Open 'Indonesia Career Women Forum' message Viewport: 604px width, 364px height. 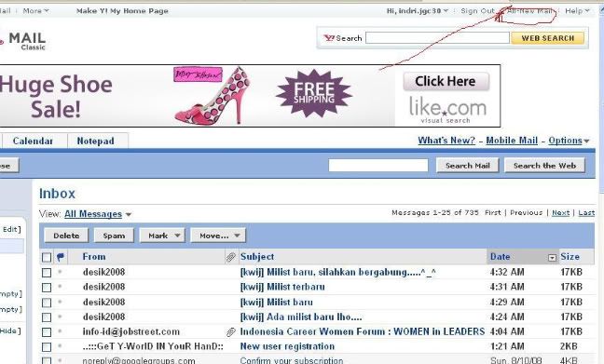pos(362,331)
